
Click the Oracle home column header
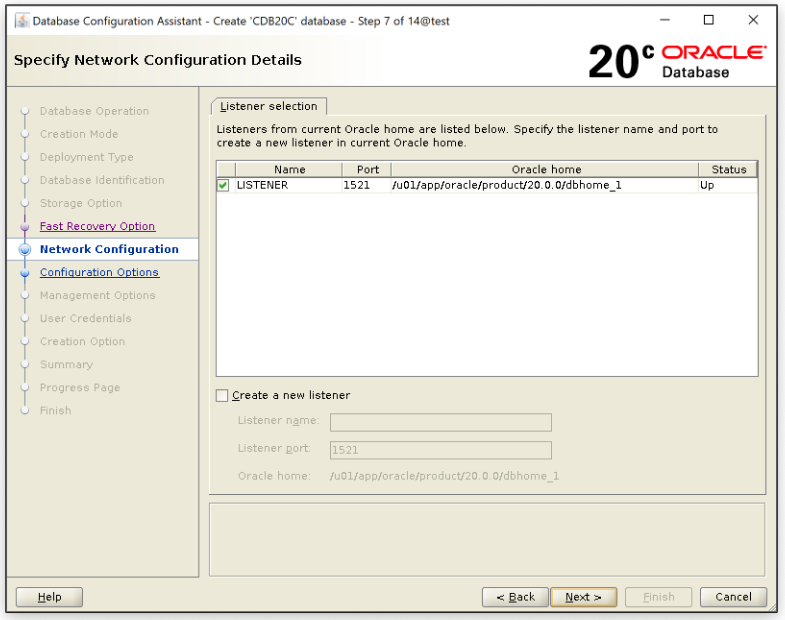click(545, 170)
